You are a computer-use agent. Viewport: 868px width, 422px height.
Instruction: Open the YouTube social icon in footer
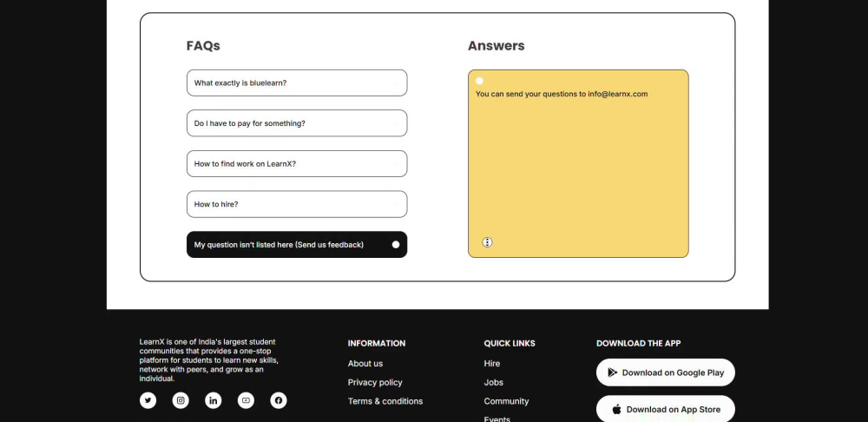[x=246, y=400]
